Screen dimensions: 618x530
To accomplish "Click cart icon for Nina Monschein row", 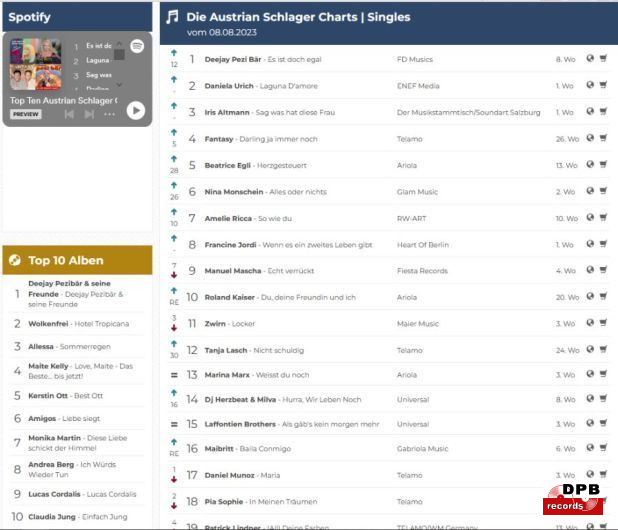I will (603, 191).
